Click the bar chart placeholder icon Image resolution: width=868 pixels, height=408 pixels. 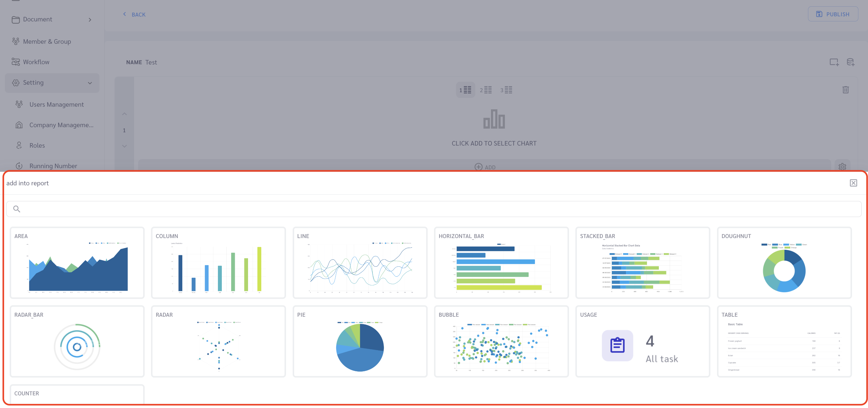[x=494, y=119]
